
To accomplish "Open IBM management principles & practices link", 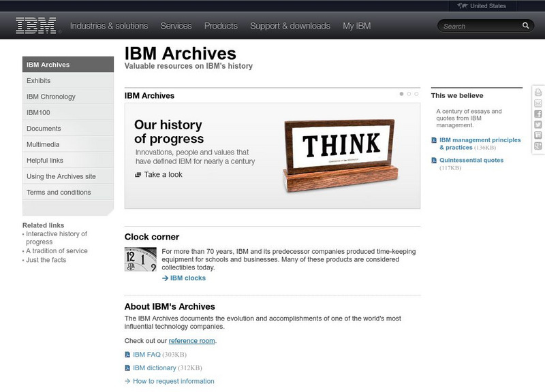I will [480, 144].
